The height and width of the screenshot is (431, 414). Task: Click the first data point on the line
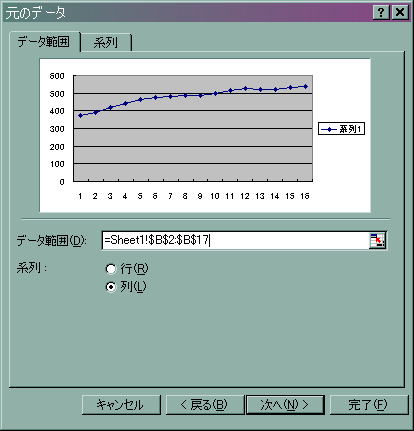pyautogui.click(x=80, y=115)
